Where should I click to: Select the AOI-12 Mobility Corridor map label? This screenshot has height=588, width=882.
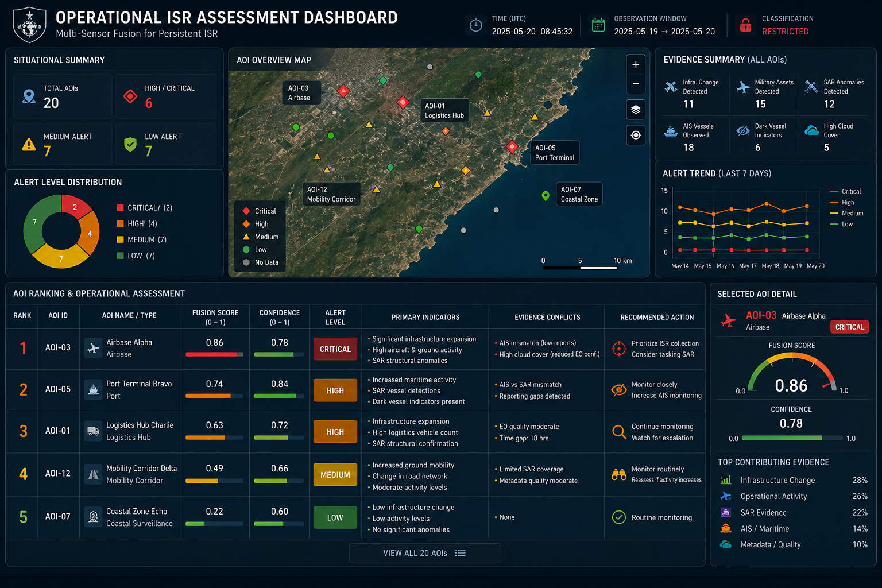click(331, 194)
